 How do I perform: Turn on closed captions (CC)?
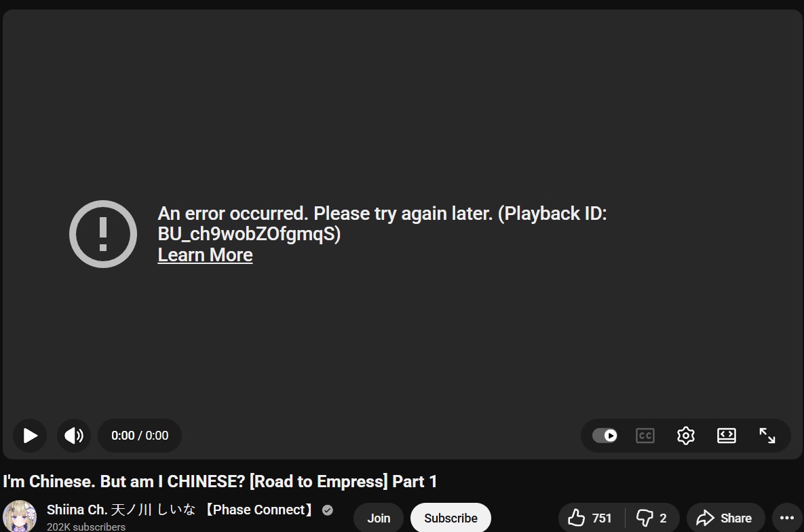645,436
